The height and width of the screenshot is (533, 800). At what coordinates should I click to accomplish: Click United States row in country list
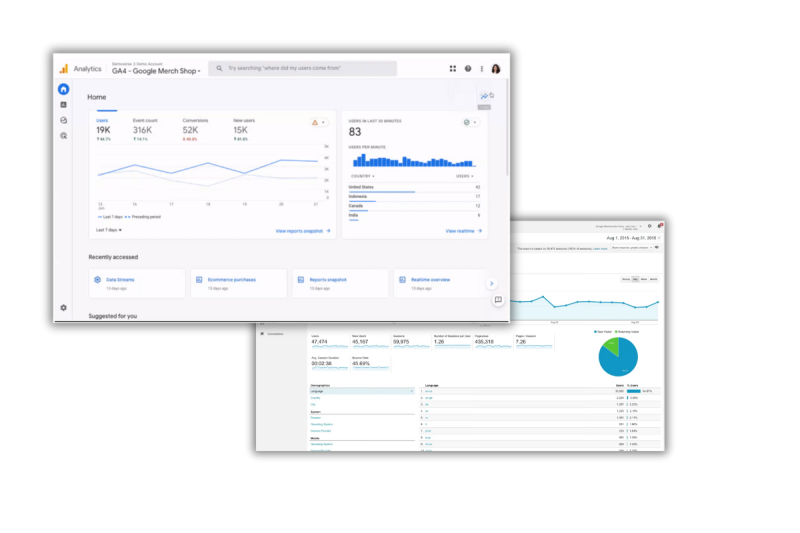414,188
